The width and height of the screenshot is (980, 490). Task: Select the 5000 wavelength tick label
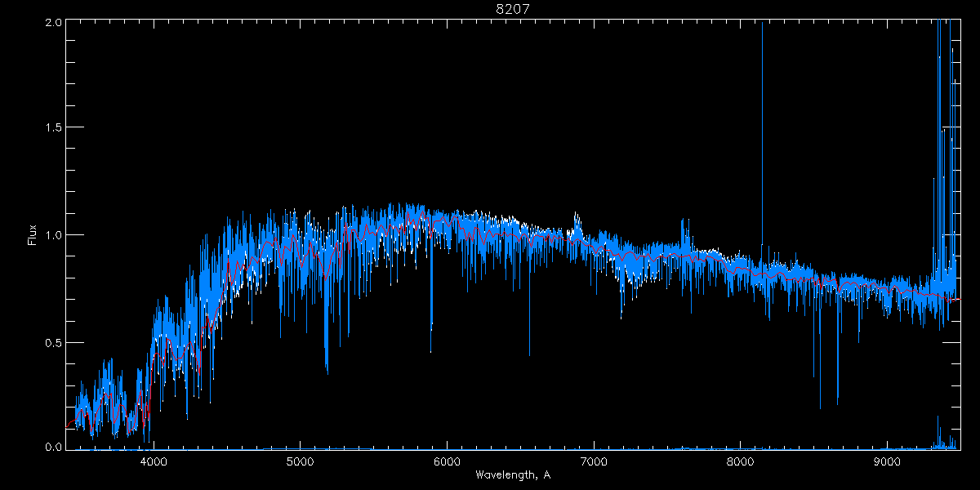click(300, 461)
